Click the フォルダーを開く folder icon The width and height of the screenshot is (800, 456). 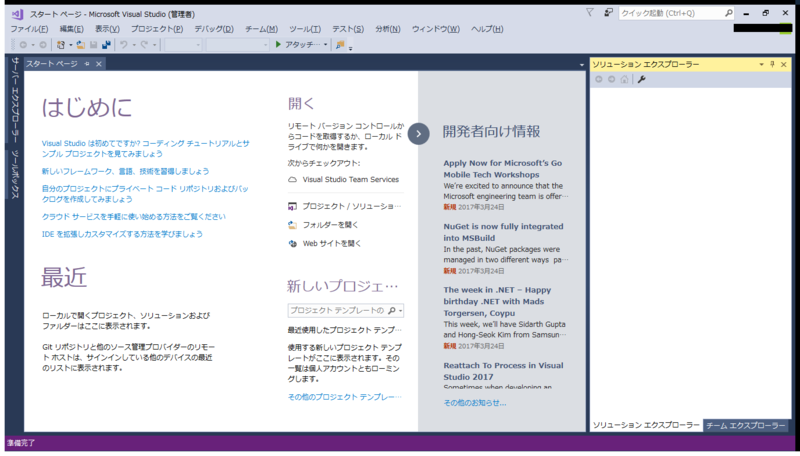point(292,225)
